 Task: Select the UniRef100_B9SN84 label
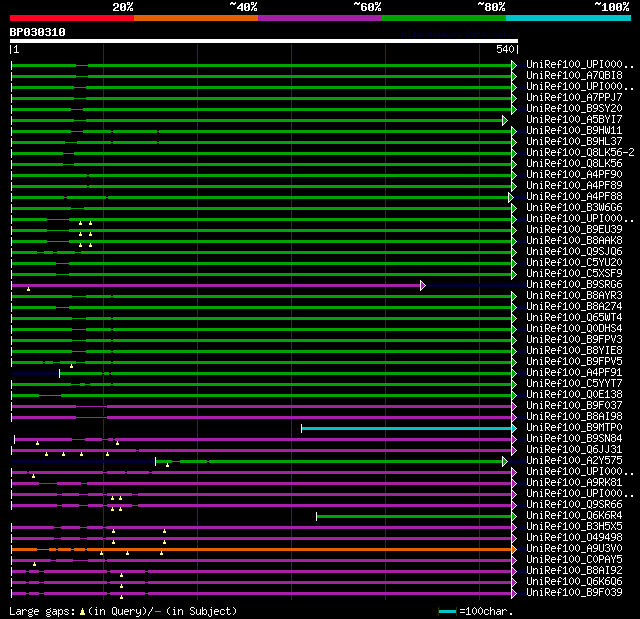coord(574,439)
